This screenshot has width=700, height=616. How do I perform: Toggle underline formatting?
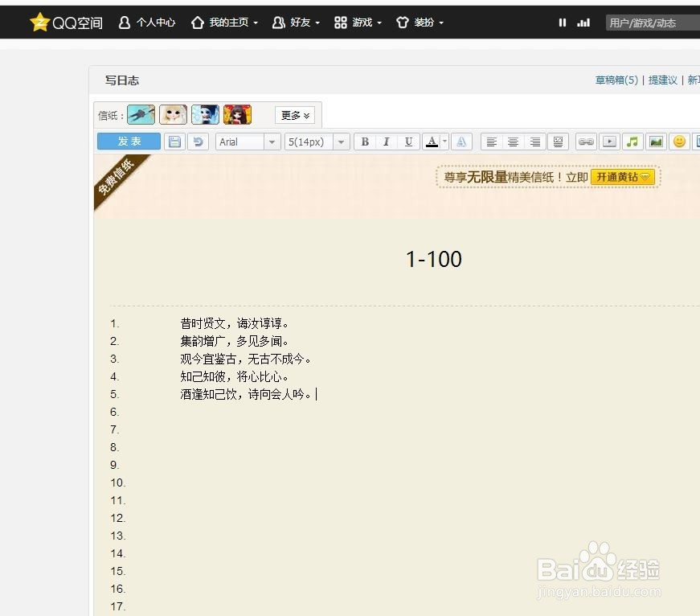408,142
